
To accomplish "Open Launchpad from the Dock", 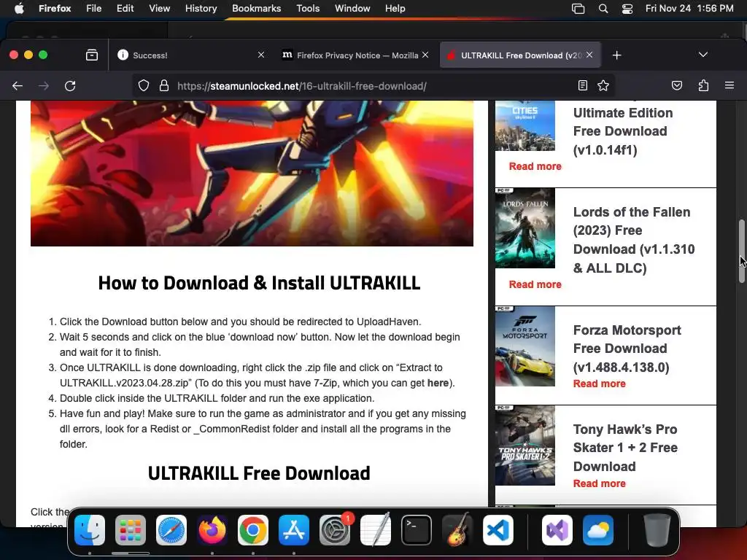I will (131, 530).
